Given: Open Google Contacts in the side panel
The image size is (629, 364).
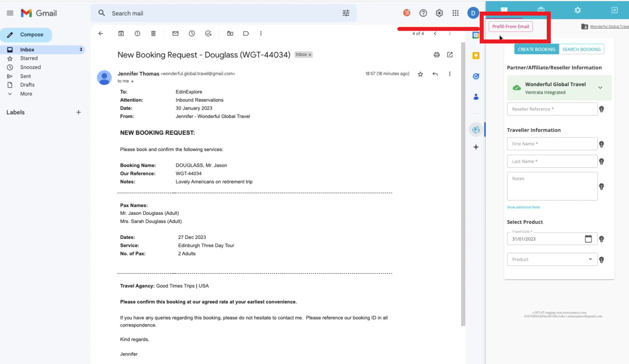Looking at the screenshot, I should (476, 96).
